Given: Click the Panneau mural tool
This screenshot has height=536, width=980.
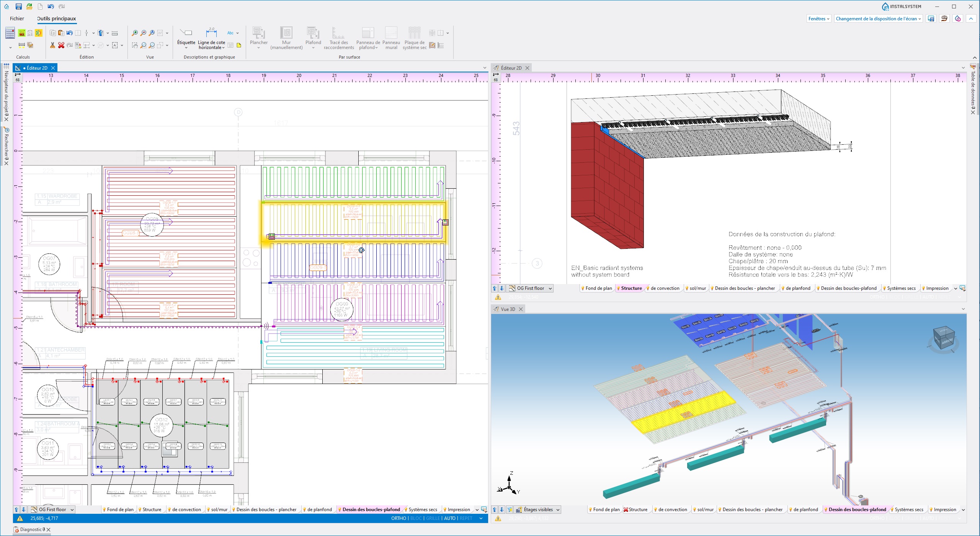Looking at the screenshot, I should 391,38.
